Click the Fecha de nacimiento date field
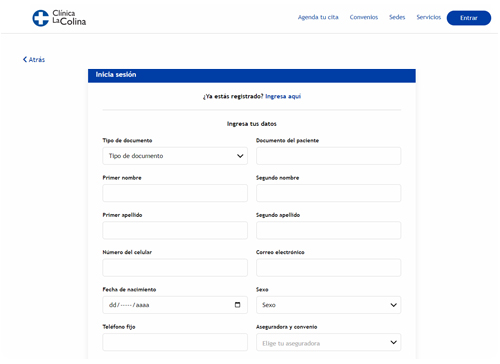This screenshot has width=500, height=364. tap(175, 305)
